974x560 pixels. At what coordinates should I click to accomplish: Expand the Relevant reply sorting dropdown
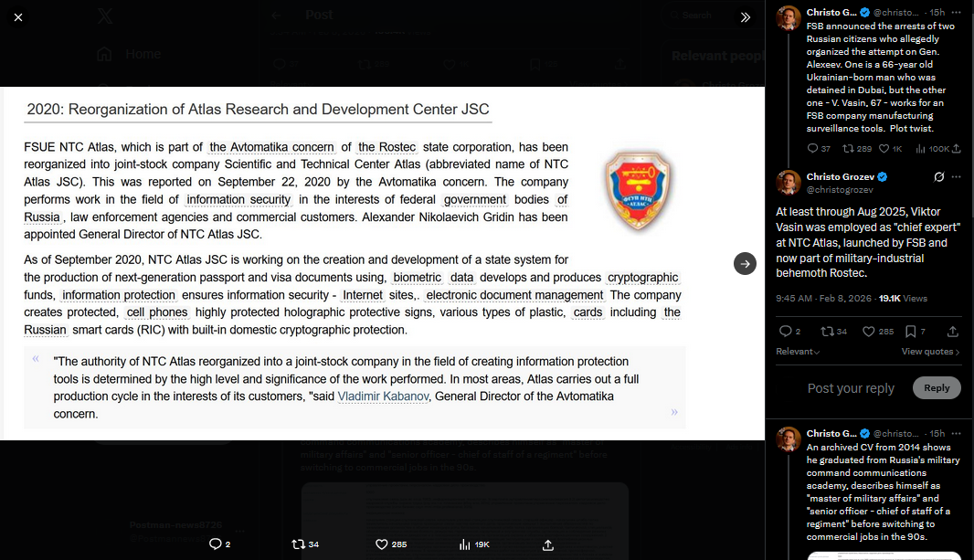coord(798,352)
